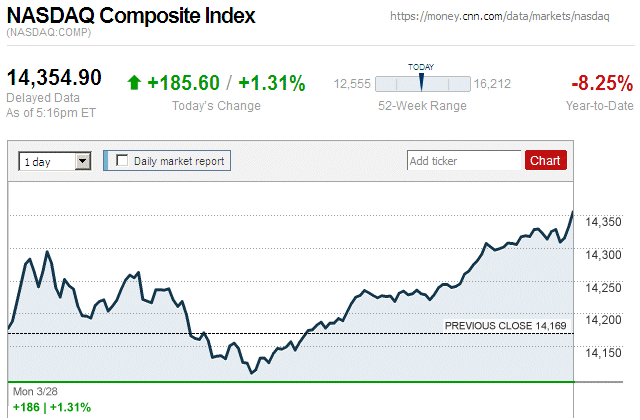
Task: Click the dropdown arrow beside 1 day
Action: click(83, 160)
